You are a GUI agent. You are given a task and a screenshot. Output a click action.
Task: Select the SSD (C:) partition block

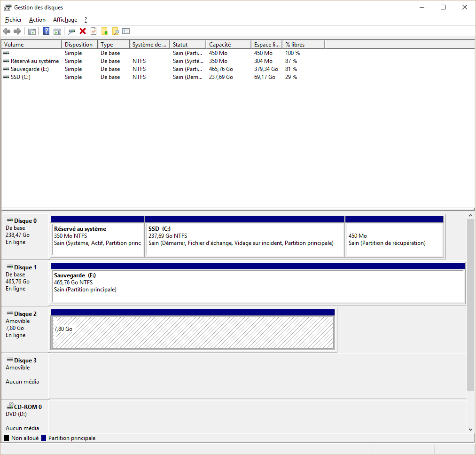point(244,240)
